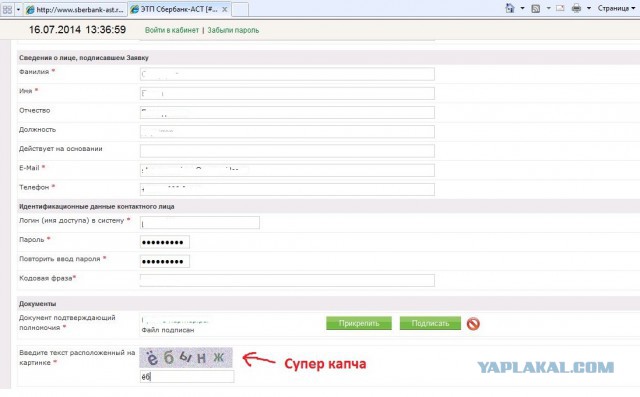This screenshot has width=640, height=397.
Task: Click the green Подписать button
Action: point(430,323)
